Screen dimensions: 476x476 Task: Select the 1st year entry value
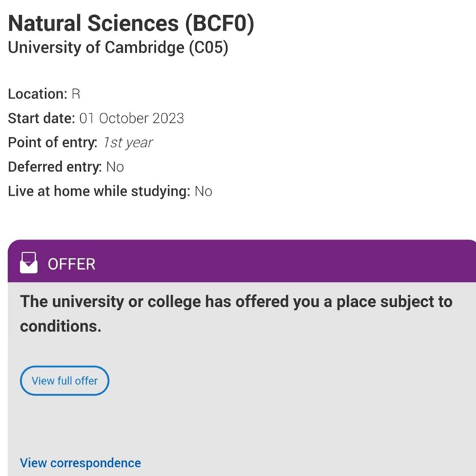[128, 143]
